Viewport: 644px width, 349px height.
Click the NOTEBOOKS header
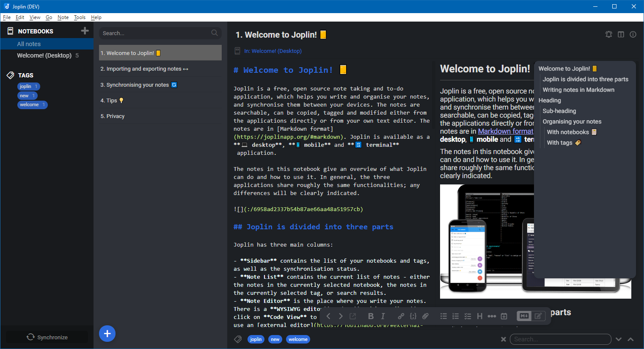tap(36, 31)
